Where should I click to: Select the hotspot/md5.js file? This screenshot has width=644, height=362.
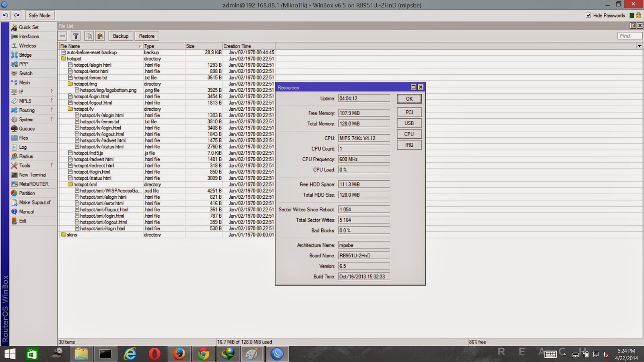coord(167,153)
